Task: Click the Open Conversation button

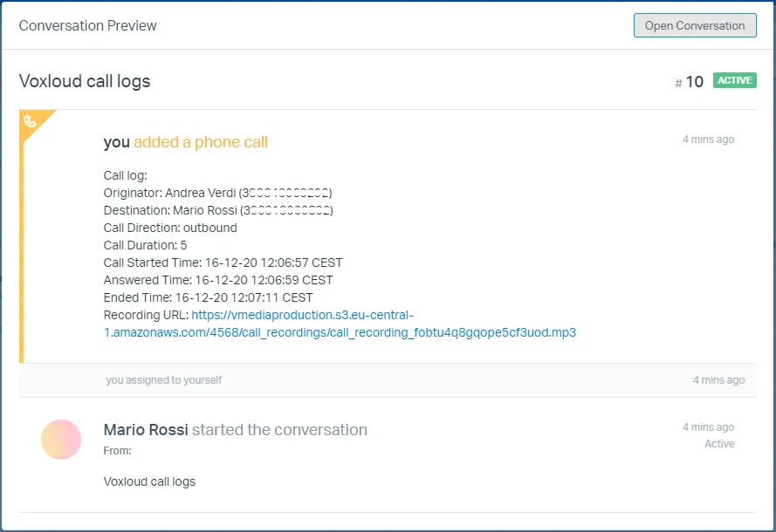Action: [695, 25]
